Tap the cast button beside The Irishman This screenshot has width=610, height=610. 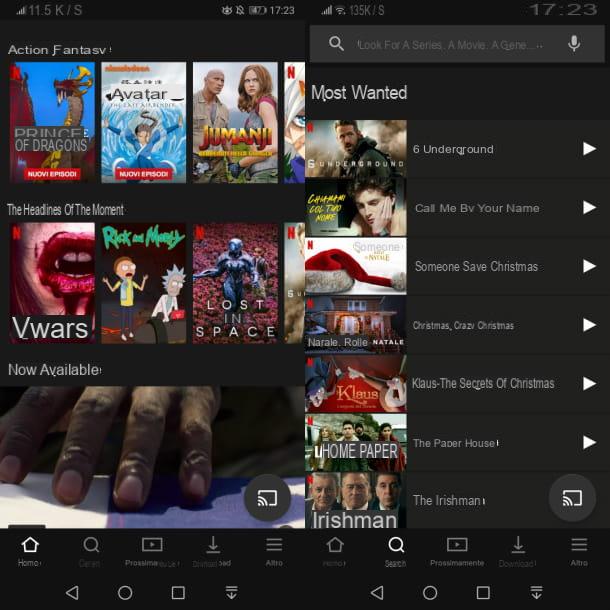[572, 498]
